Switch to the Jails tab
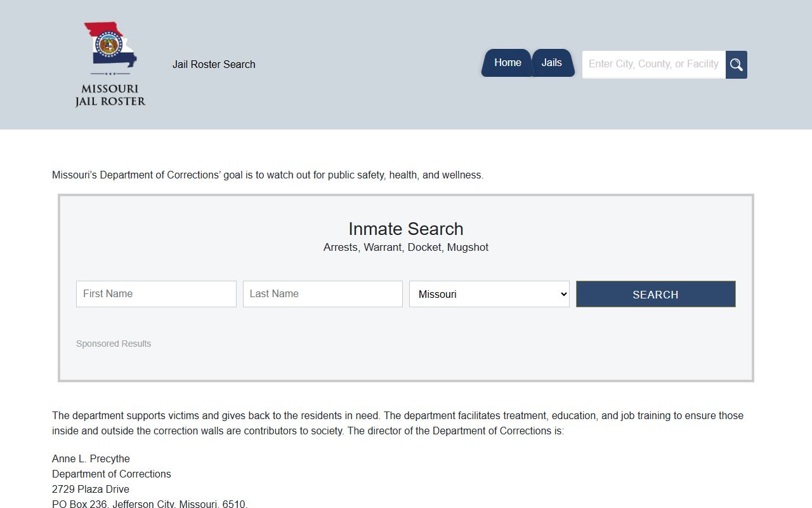The width and height of the screenshot is (812, 508). pos(551,63)
